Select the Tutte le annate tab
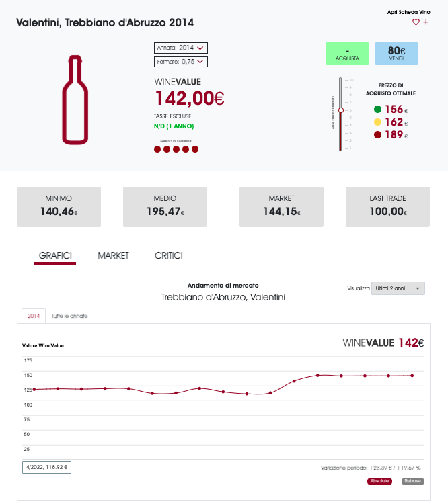Image resolution: width=448 pixels, height=504 pixels. [x=69, y=316]
